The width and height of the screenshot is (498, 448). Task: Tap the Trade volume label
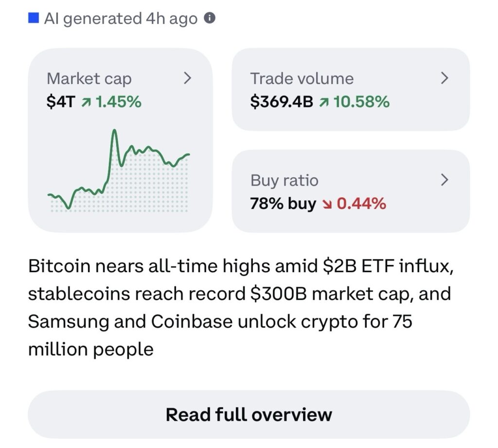click(x=302, y=79)
